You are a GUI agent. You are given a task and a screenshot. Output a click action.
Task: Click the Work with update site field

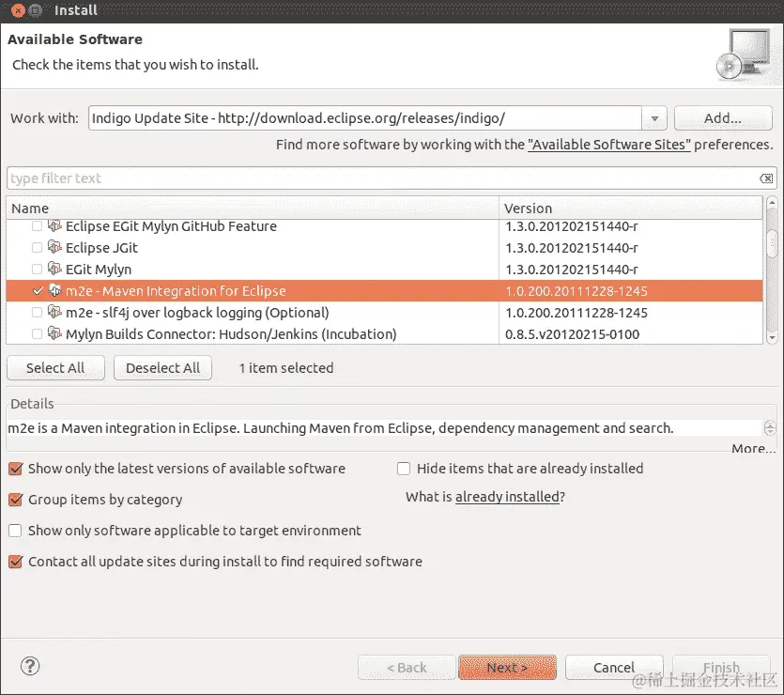point(365,118)
